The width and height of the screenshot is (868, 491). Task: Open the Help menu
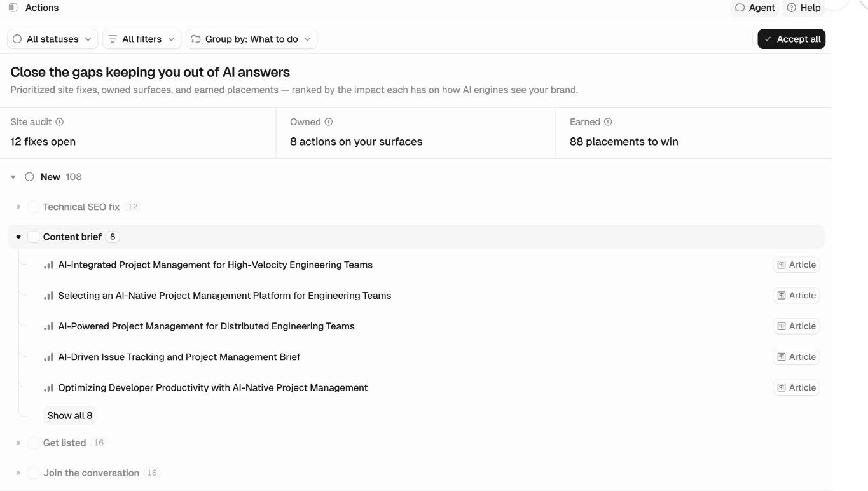804,8
